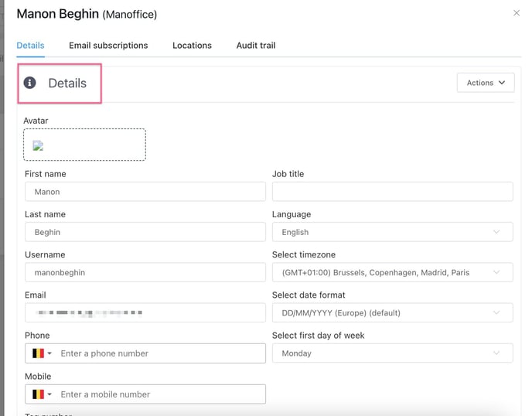Click into the Job title field
This screenshot has width=532, height=416.
pyautogui.click(x=392, y=192)
